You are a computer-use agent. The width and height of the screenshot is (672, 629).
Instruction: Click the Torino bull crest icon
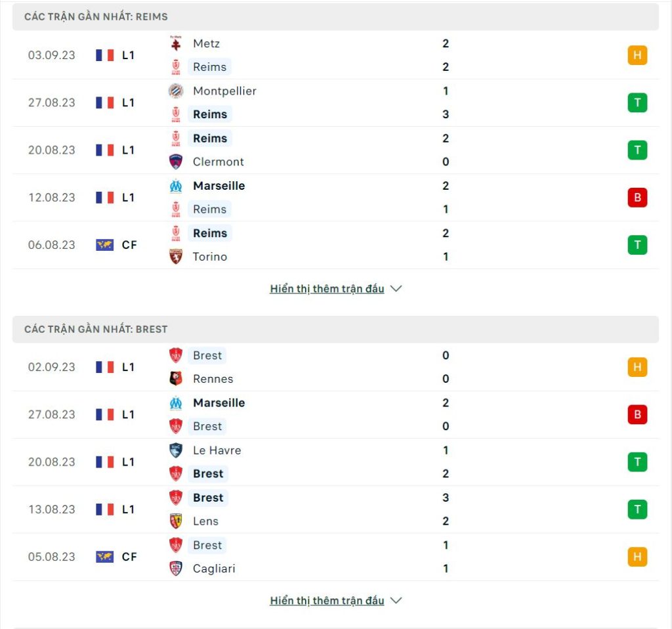pyautogui.click(x=176, y=257)
